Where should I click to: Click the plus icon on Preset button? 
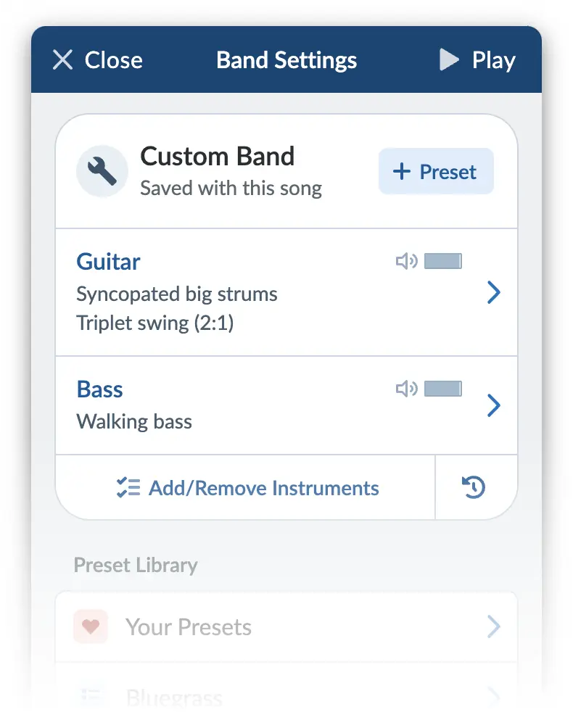tap(401, 172)
